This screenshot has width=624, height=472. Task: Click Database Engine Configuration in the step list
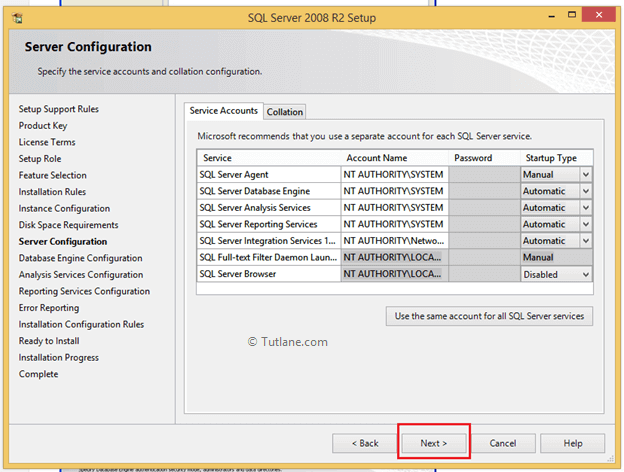[80, 258]
